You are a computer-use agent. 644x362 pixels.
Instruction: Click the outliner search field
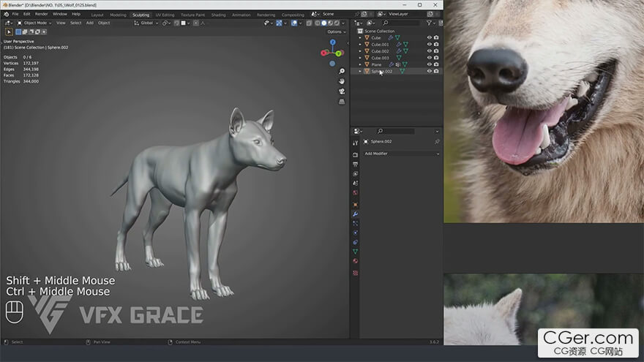(400, 23)
